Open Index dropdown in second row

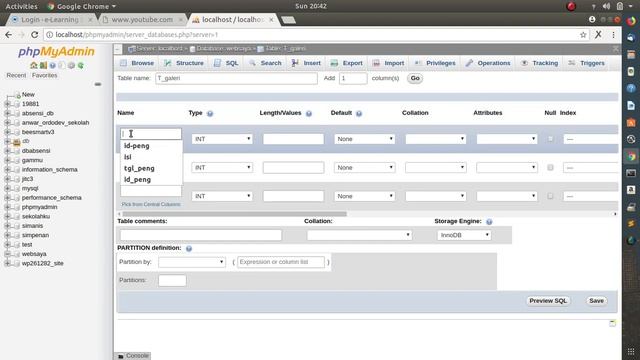(x=591, y=168)
